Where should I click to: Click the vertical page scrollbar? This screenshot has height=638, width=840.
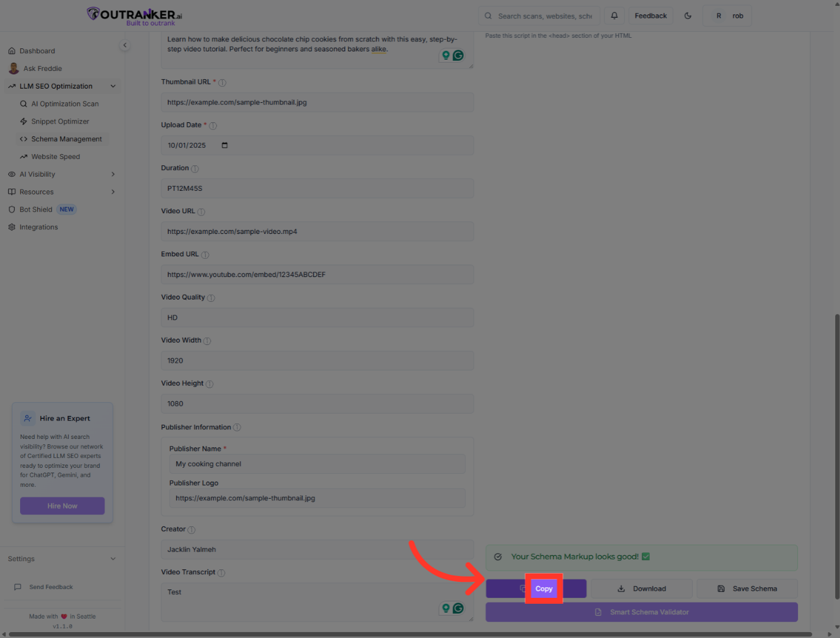point(836,457)
